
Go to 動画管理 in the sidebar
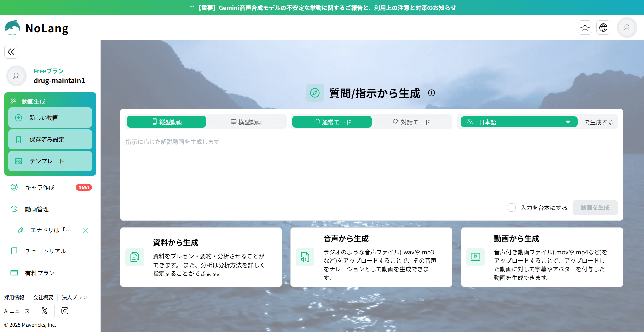coord(37,209)
